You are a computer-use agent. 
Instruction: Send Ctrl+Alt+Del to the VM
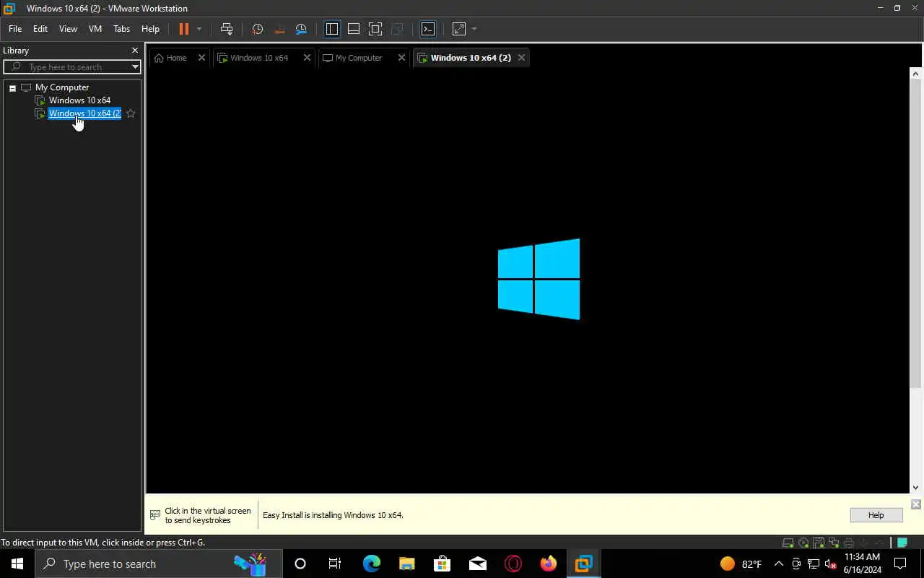[x=227, y=29]
